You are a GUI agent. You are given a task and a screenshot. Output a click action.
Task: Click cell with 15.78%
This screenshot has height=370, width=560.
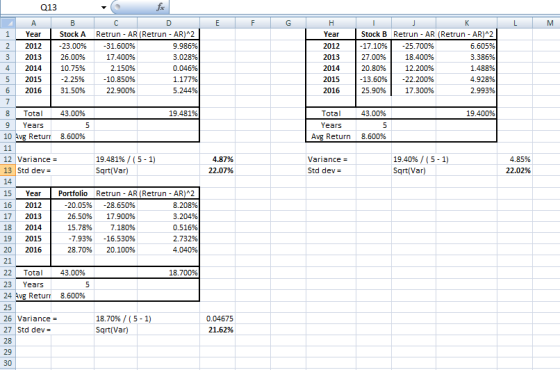point(72,227)
